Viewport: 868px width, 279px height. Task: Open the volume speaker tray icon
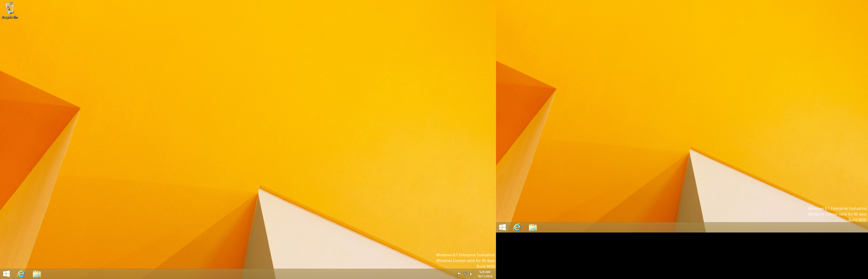471,274
